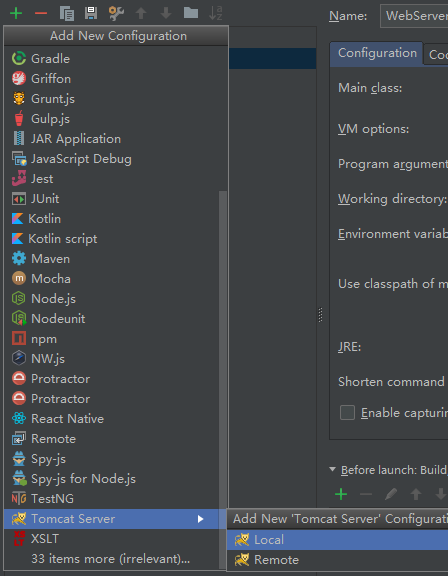Click the "Working directory:" label
448x576 pixels.
pyautogui.click(x=393, y=199)
